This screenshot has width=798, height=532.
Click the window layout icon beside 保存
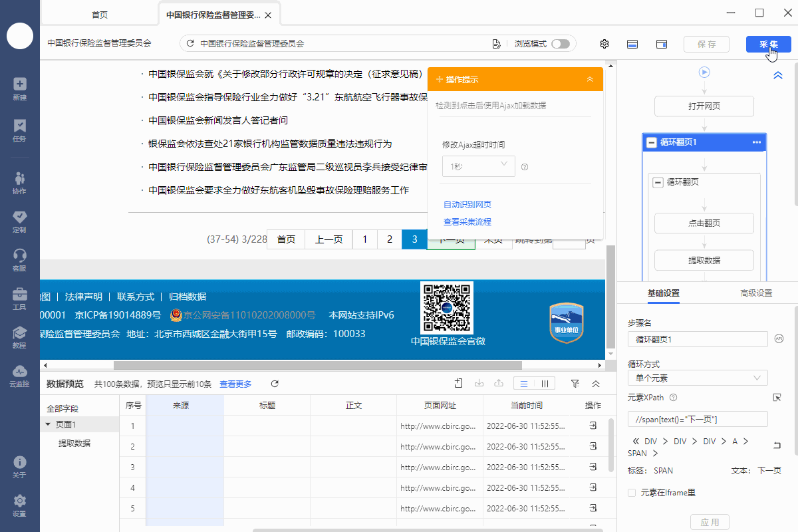click(x=662, y=44)
